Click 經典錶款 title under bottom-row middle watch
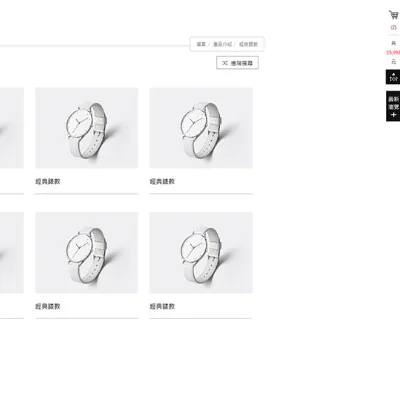This screenshot has height=400, width=400. click(48, 306)
